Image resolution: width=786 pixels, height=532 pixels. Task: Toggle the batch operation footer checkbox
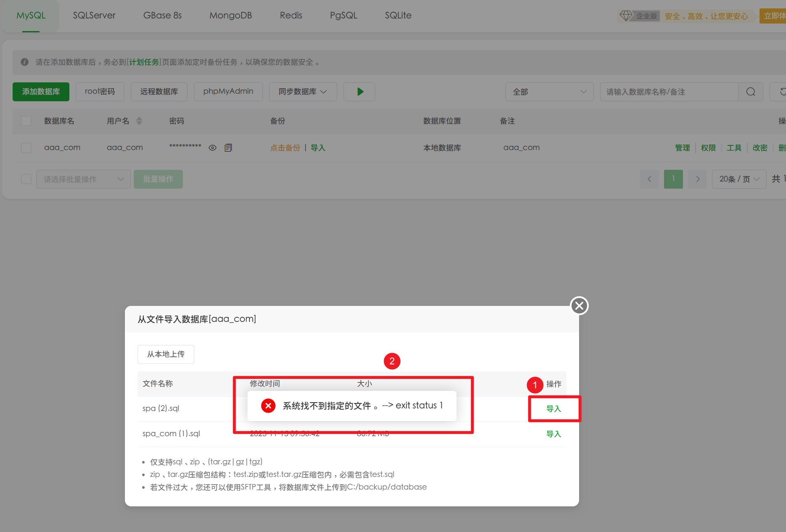coord(26,179)
